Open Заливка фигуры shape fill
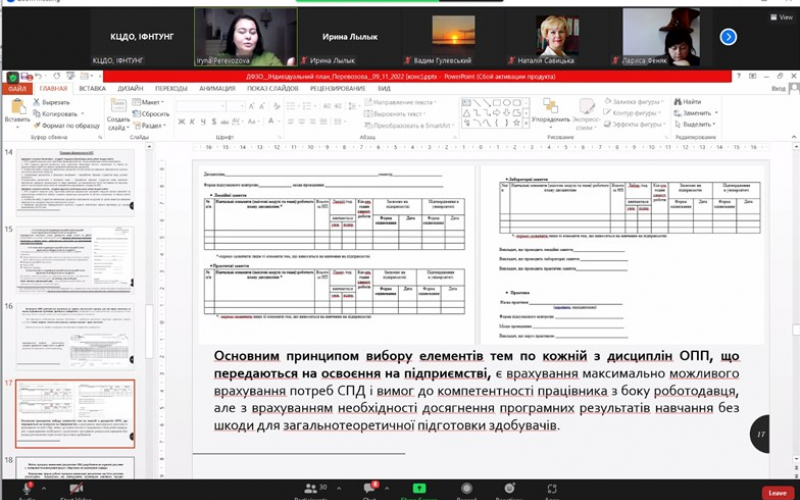This screenshot has width=800, height=500. click(x=634, y=102)
